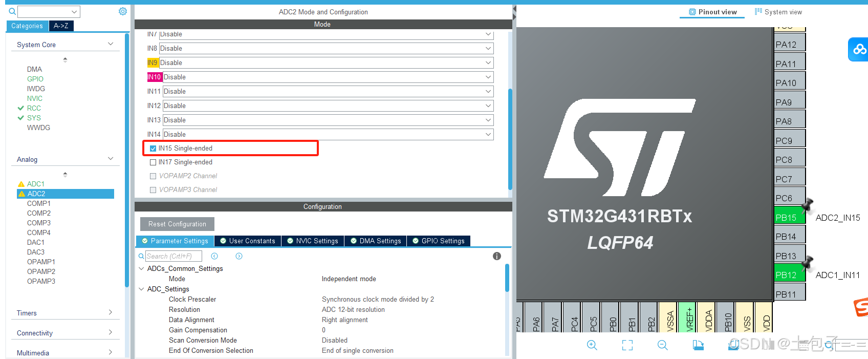This screenshot has width=868, height=359.
Task: Click the Reset Configuration button
Action: [x=177, y=224]
